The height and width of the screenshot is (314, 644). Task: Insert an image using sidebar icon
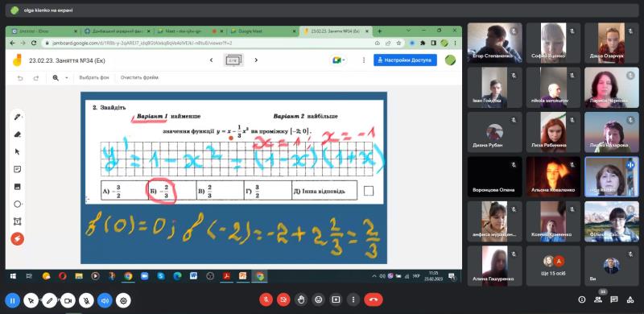17,187
